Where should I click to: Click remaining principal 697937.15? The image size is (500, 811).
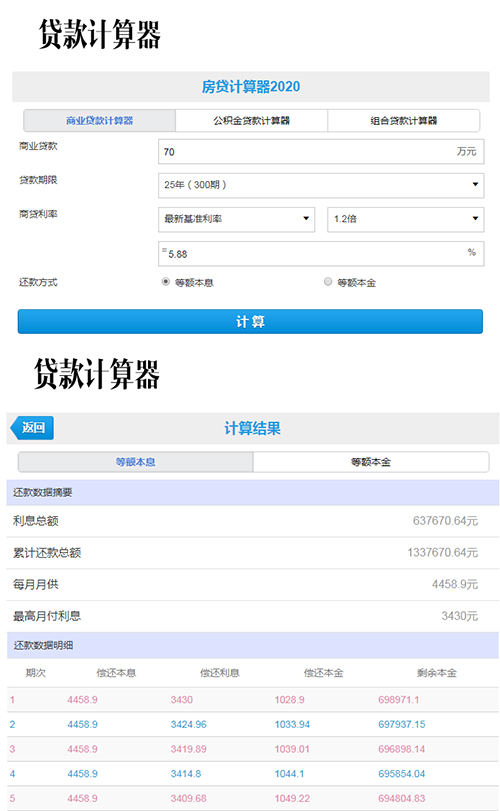[402, 725]
